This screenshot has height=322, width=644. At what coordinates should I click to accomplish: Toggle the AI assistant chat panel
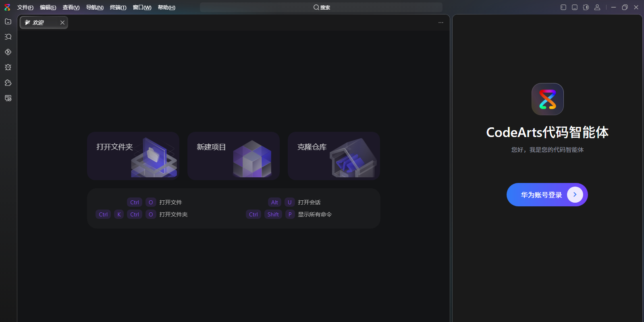click(586, 7)
